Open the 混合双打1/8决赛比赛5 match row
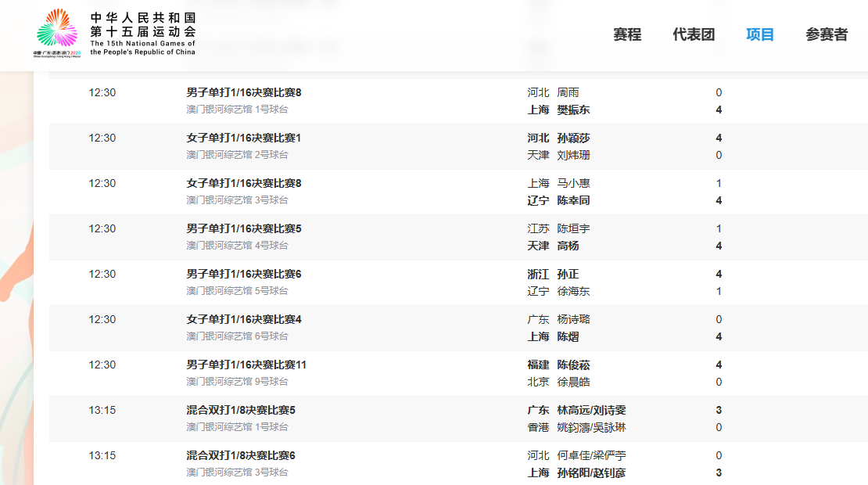 pos(242,410)
